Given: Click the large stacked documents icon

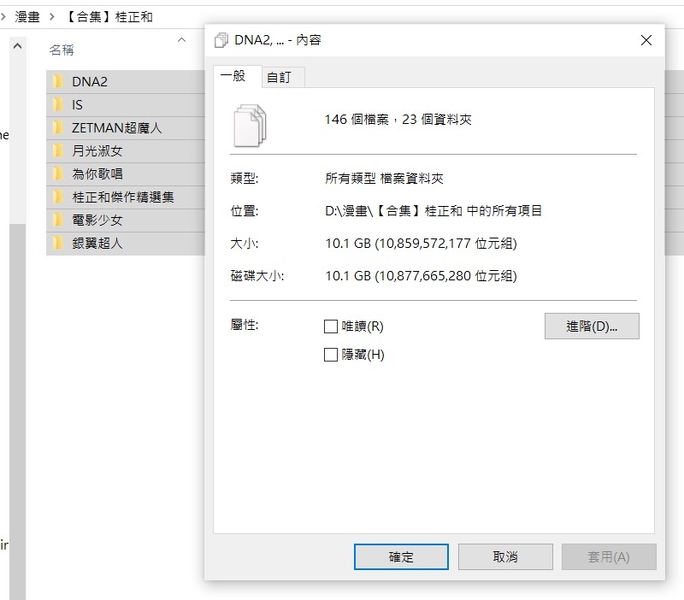Looking at the screenshot, I should coord(250,125).
